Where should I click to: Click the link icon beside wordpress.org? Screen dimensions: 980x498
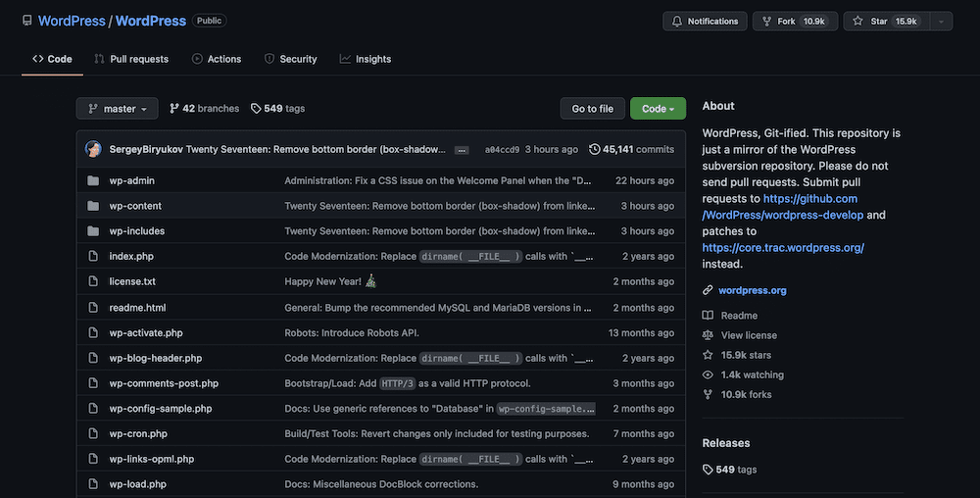tap(708, 290)
